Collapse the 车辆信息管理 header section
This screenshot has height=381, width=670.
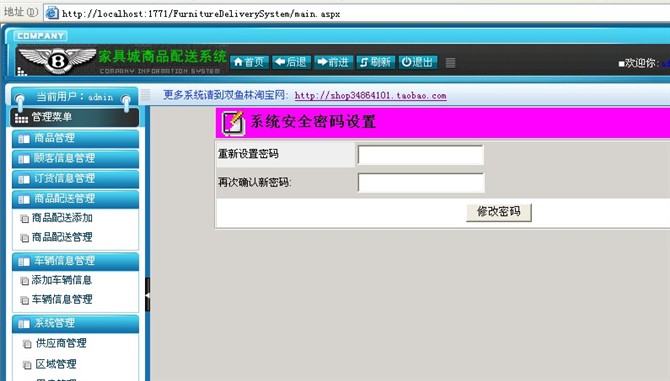click(75, 261)
